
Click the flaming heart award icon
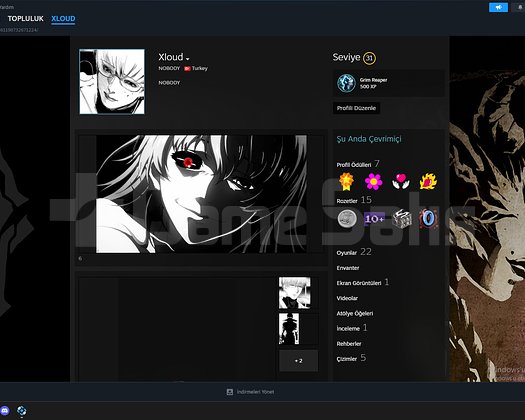428,182
